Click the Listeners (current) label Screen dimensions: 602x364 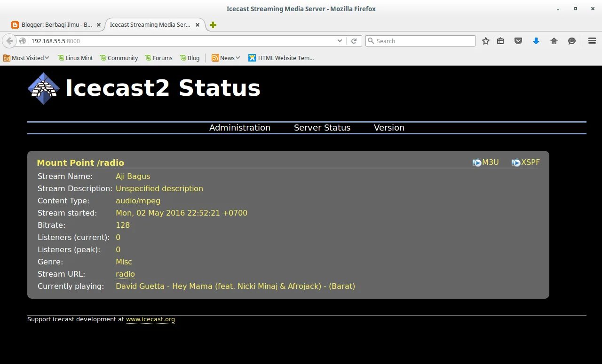[x=74, y=238]
